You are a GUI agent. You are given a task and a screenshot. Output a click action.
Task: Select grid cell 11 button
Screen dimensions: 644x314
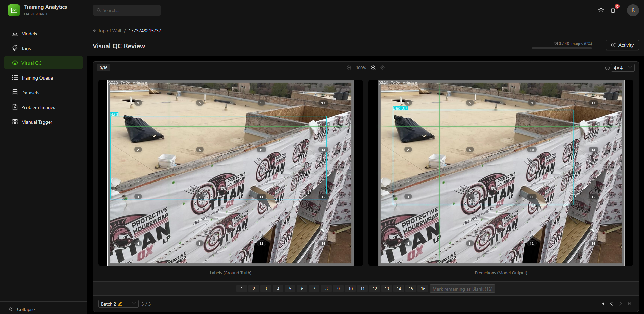(362, 289)
